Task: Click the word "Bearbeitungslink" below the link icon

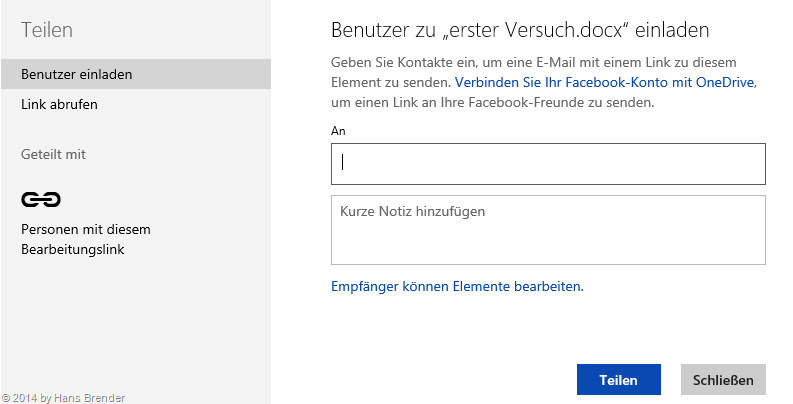Action: click(x=72, y=249)
